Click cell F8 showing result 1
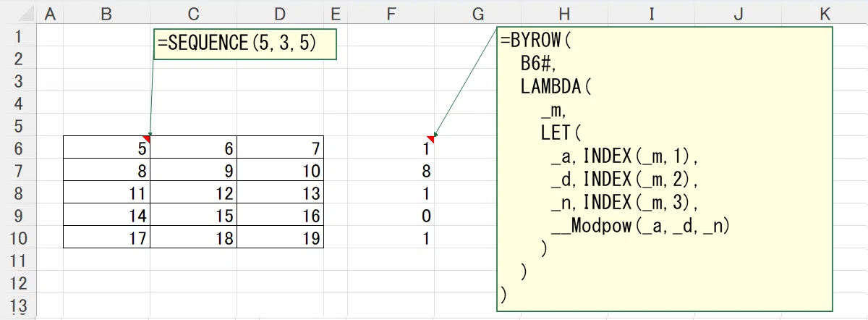 [391, 193]
